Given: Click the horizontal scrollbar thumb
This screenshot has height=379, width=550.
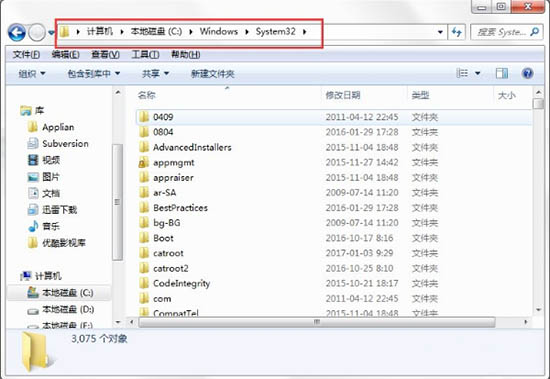Looking at the screenshot, I should [317, 322].
